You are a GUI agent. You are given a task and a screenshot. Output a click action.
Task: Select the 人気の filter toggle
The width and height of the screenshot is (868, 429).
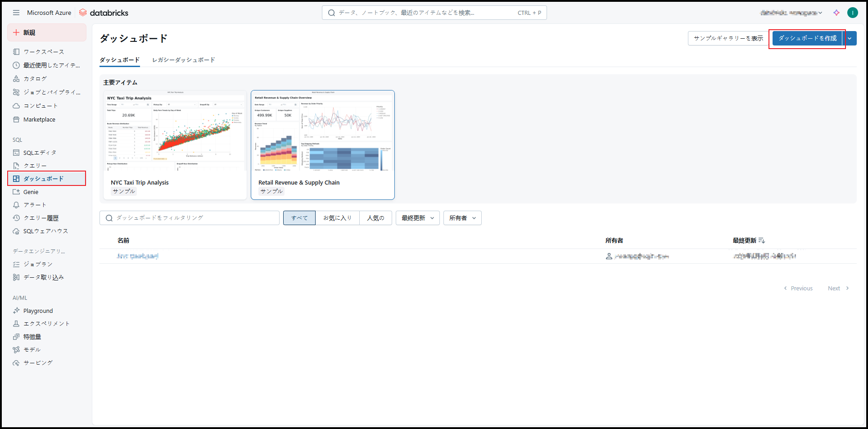click(375, 218)
